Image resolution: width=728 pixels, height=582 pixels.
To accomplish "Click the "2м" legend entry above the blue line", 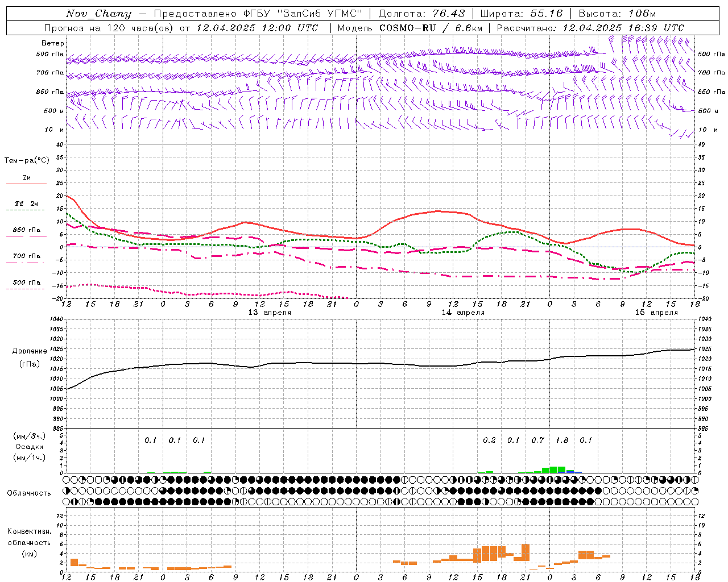I will point(27,177).
